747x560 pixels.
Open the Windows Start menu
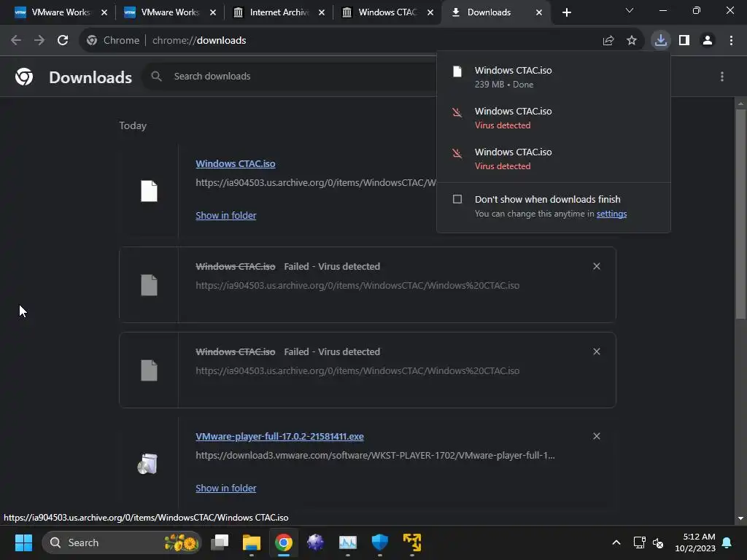click(23, 542)
